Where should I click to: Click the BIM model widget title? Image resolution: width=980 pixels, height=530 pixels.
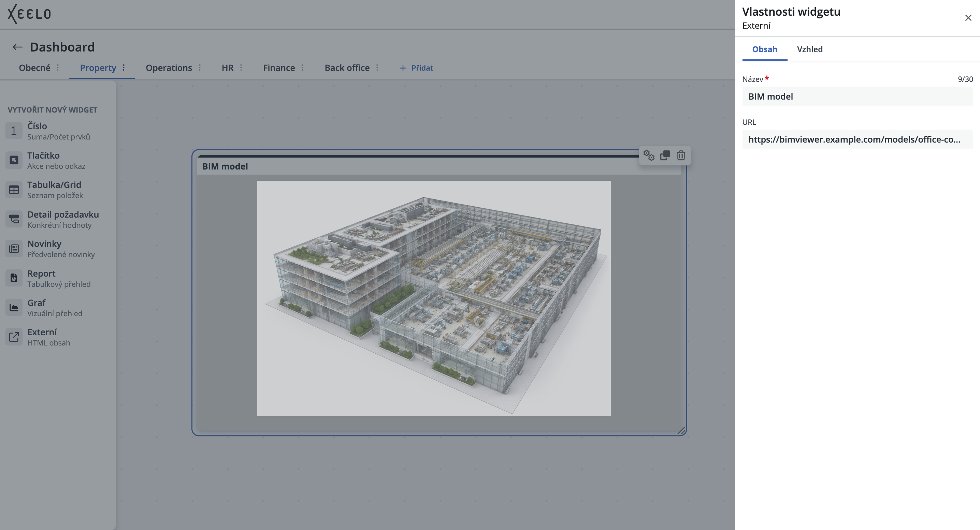click(x=225, y=166)
